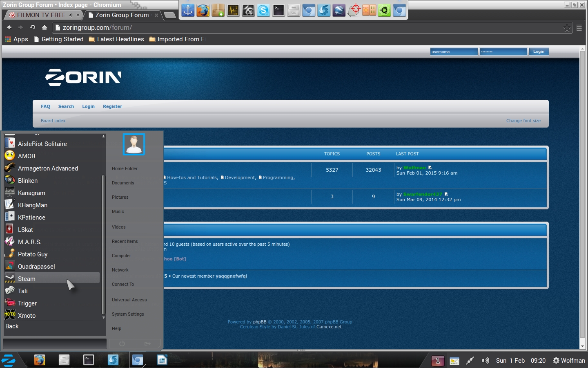
Task: Switch to the FILMON TV FREE tab
Action: [41, 15]
